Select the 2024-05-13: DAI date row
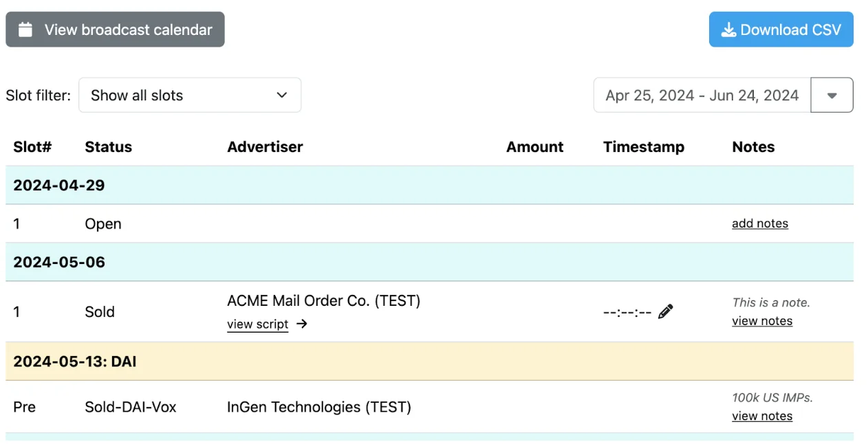Screen dimensions: 868x444 [429, 362]
